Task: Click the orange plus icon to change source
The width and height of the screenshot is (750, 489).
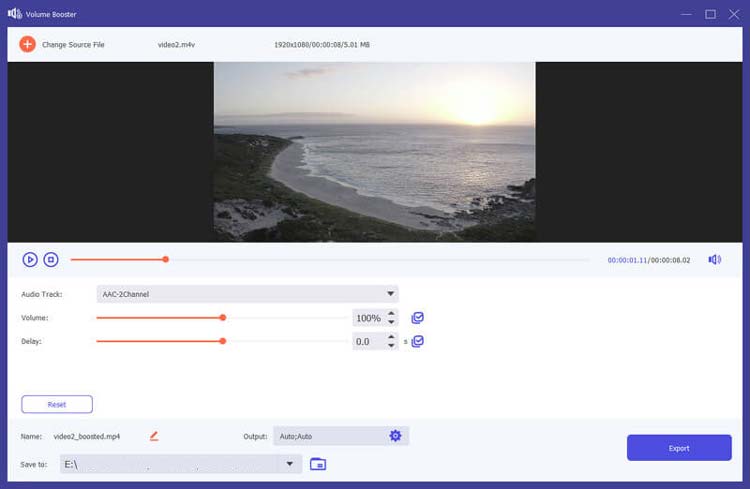Action: (27, 44)
